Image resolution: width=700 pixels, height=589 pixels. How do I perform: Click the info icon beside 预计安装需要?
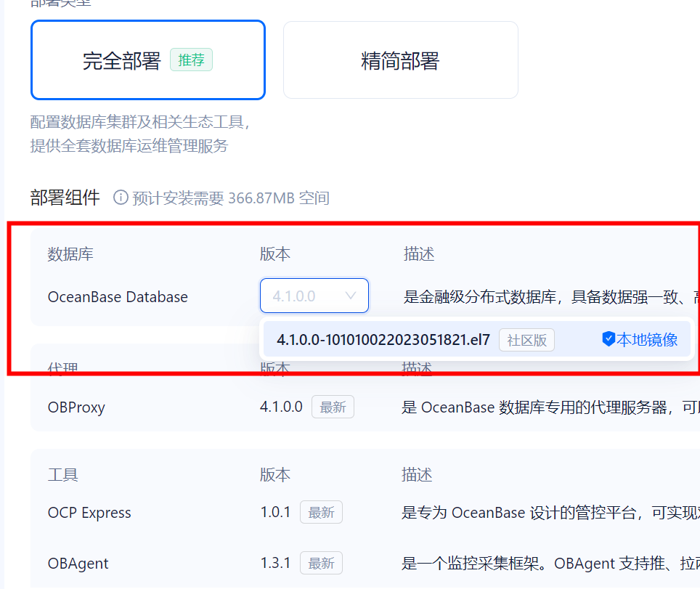[x=121, y=197]
